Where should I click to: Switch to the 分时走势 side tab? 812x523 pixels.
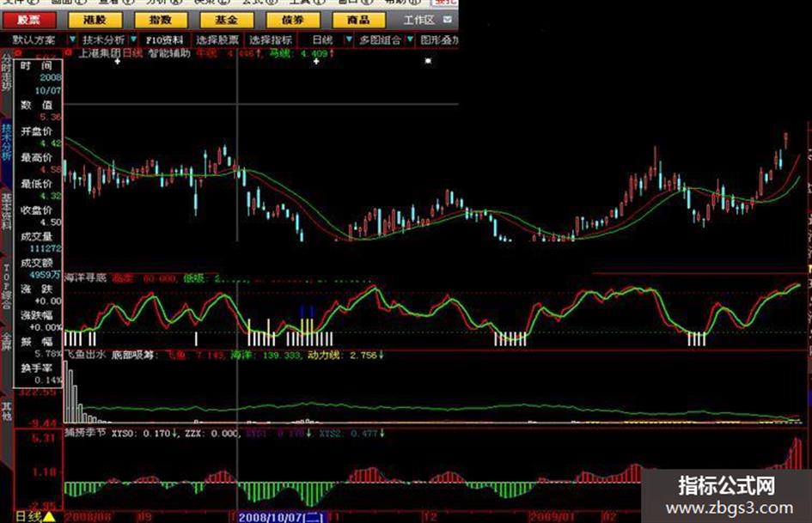pyautogui.click(x=6, y=73)
